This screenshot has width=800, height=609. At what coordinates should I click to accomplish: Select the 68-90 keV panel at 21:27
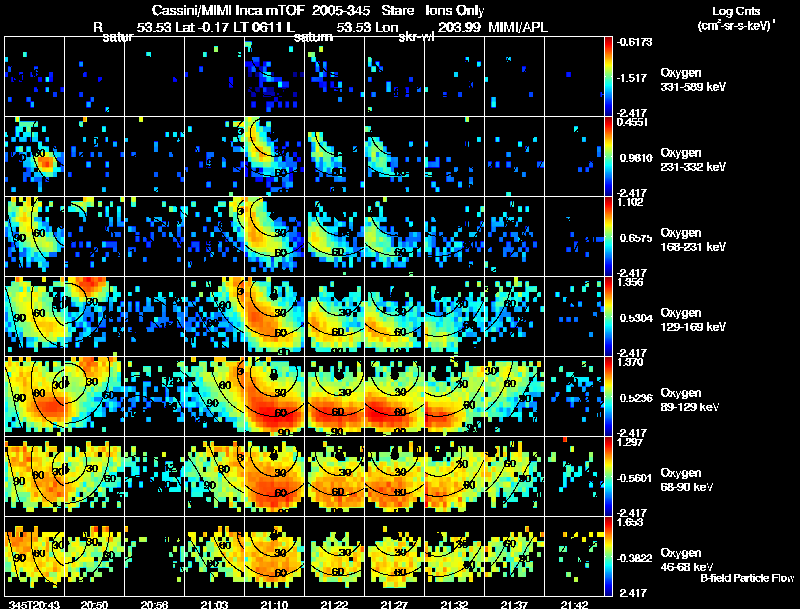click(x=394, y=476)
